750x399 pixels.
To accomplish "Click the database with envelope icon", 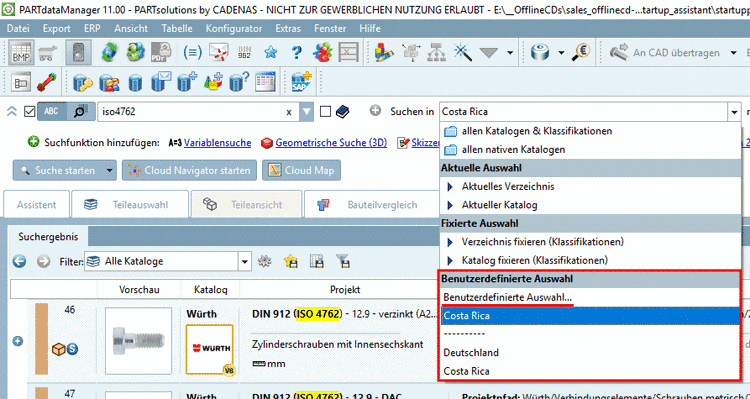I will [161, 82].
